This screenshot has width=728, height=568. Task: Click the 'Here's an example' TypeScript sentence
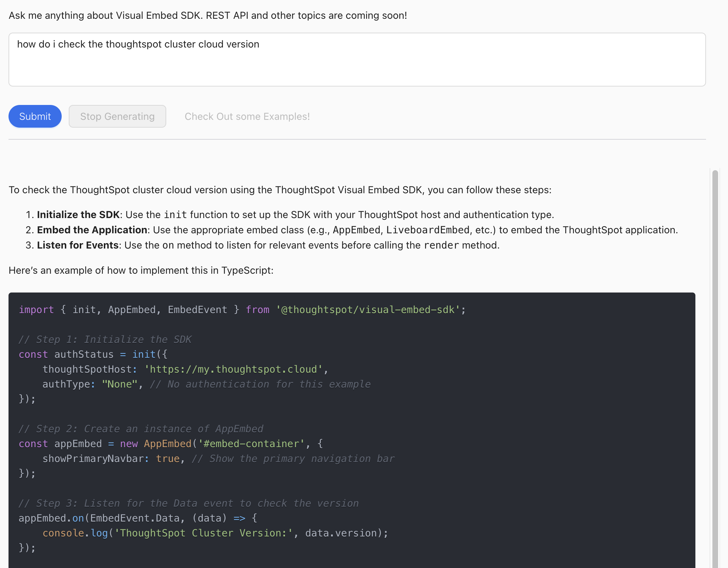[x=141, y=270]
